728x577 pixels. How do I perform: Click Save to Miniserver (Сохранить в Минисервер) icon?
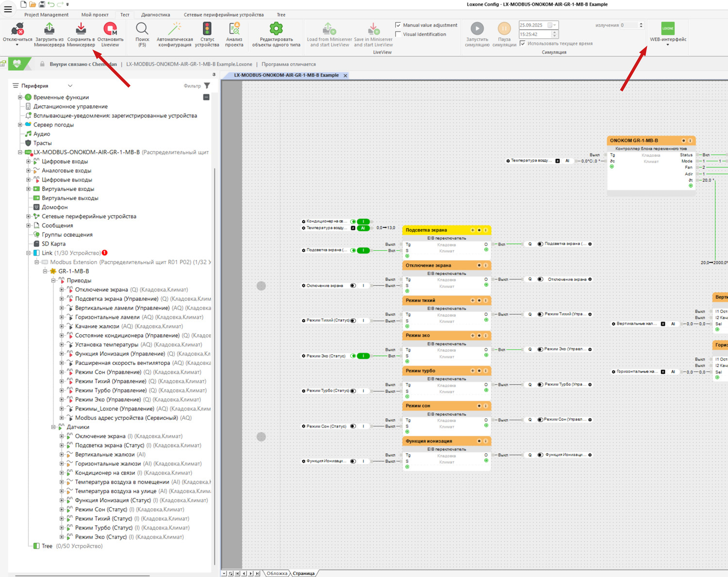pos(81,30)
